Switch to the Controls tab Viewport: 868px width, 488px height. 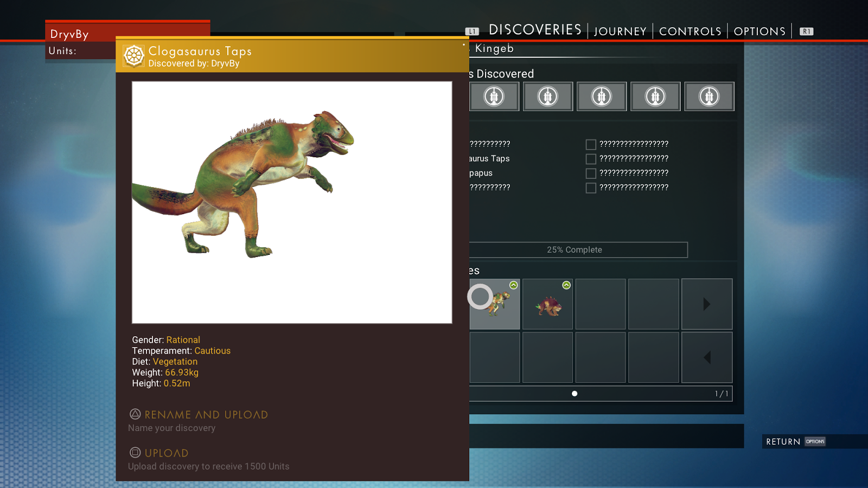point(690,31)
